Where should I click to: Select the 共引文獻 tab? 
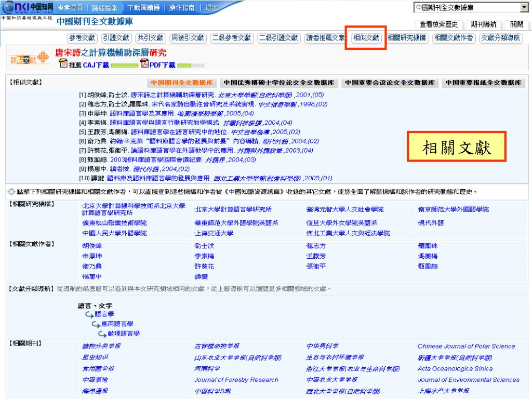[x=150, y=38]
